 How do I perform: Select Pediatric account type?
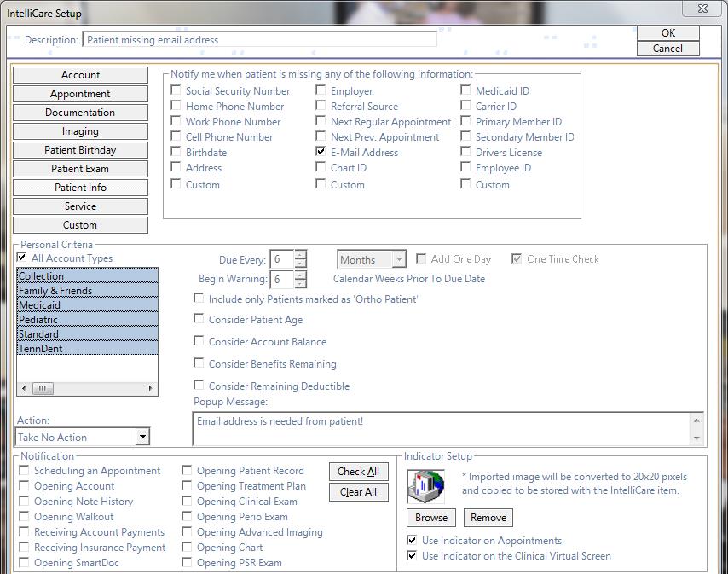(87, 320)
